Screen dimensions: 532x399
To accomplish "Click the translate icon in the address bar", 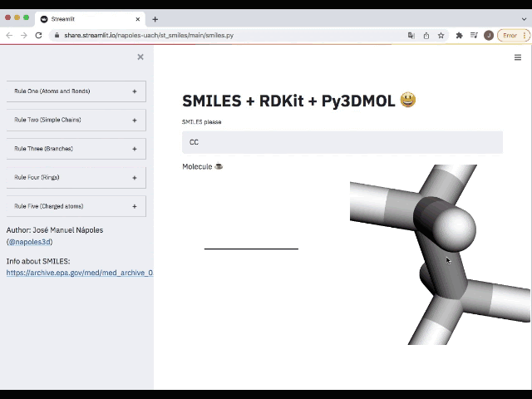I will tap(411, 36).
